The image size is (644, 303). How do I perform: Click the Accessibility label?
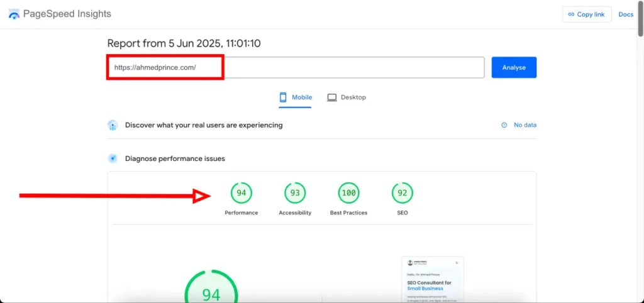tap(295, 212)
